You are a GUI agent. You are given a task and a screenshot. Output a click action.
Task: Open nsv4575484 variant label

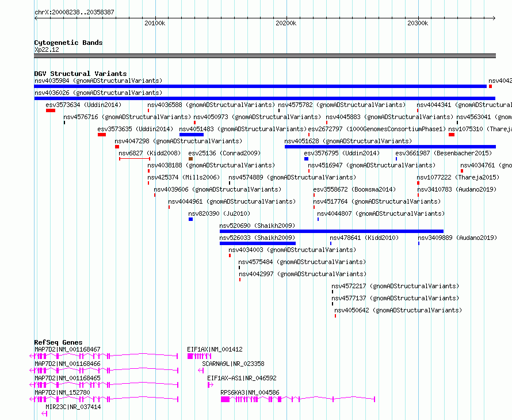302,262
